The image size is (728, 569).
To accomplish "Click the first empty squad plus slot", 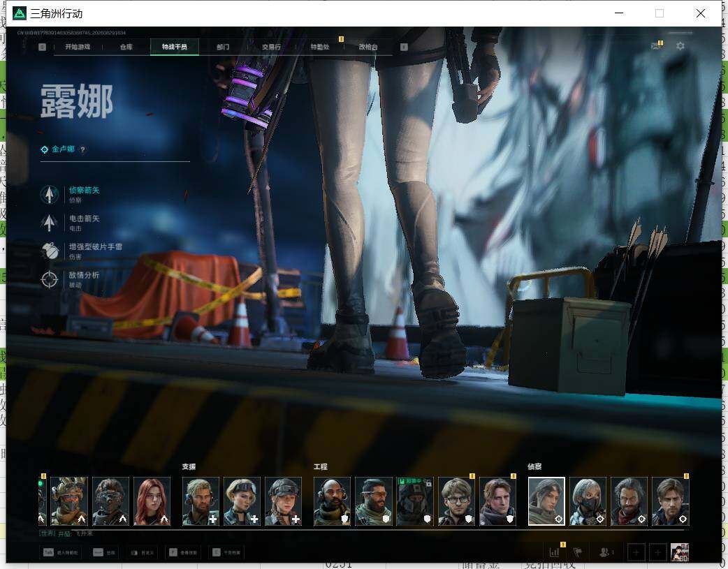I will 636,552.
